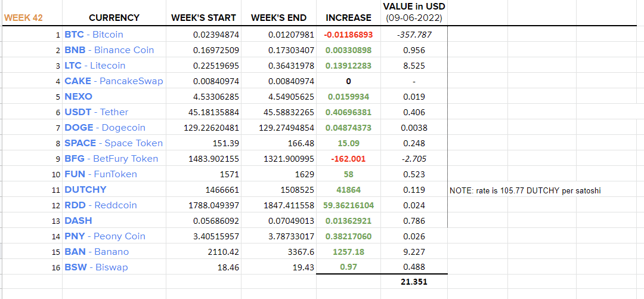Select the WEEK'S START header cell
644x299 pixels.
coord(204,18)
